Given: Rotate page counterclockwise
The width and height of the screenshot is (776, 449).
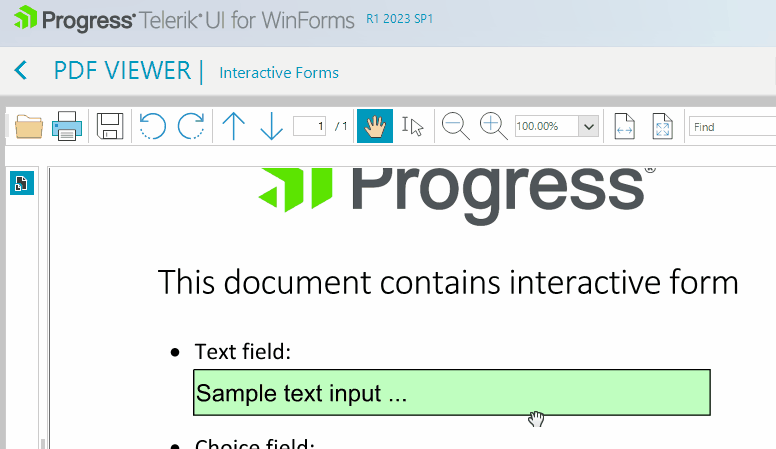Looking at the screenshot, I should pyautogui.click(x=152, y=126).
